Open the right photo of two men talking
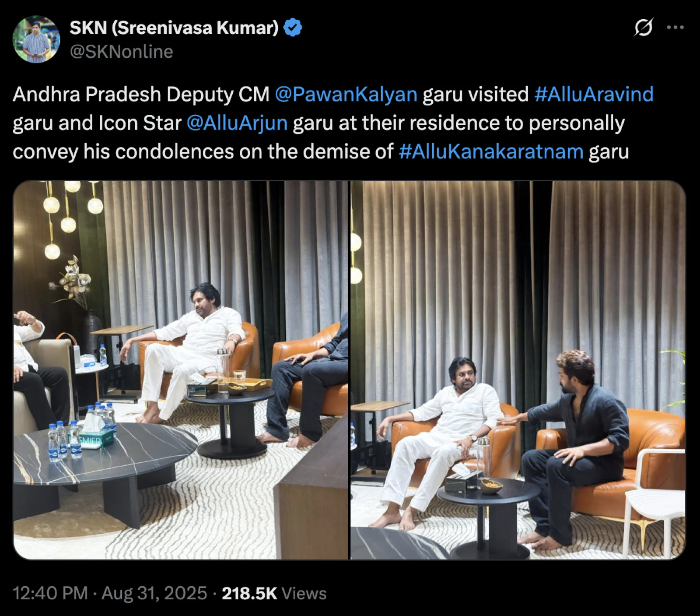The height and width of the screenshot is (616, 700). pos(518,370)
